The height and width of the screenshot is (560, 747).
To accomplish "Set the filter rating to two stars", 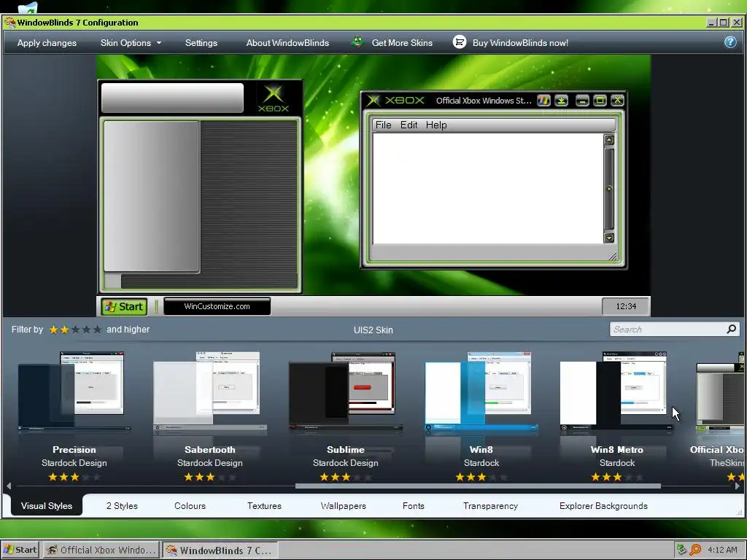I will 64,330.
